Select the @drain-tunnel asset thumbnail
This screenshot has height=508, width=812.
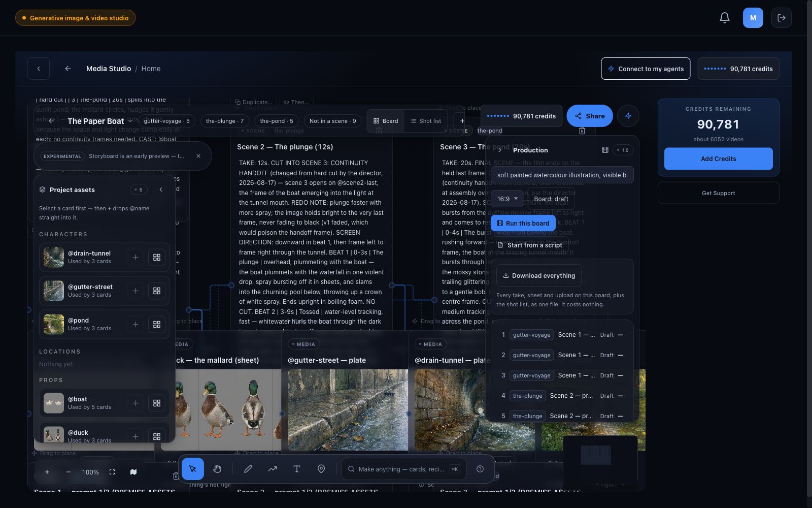(x=54, y=258)
